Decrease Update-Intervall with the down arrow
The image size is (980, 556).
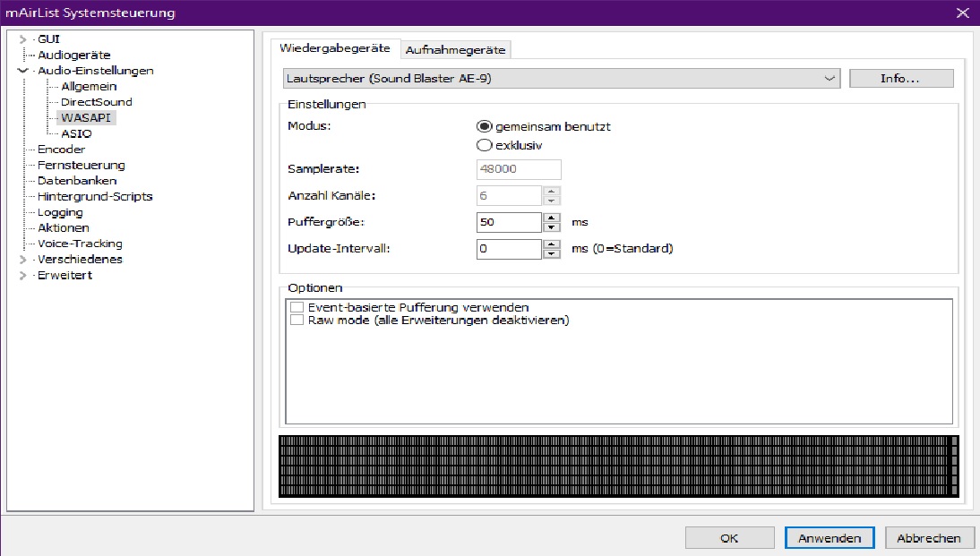(x=553, y=254)
